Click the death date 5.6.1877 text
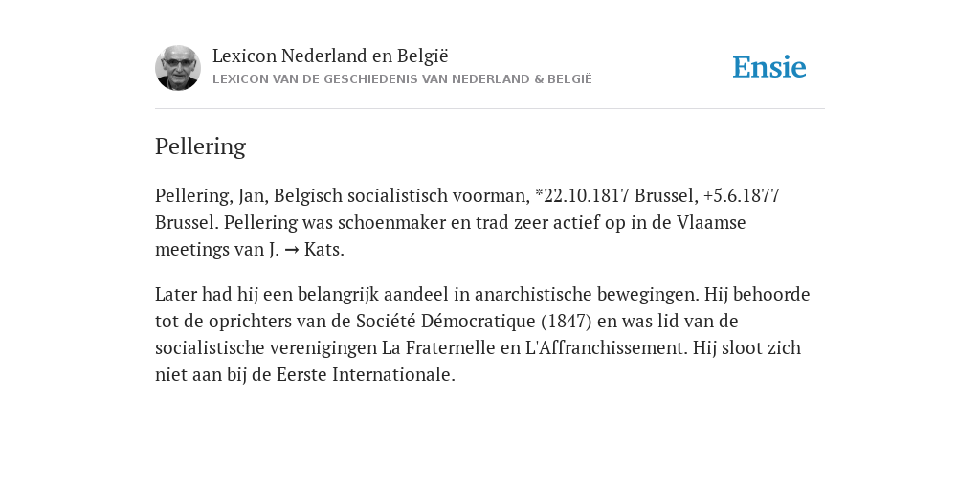The height and width of the screenshot is (490, 980). 746,195
